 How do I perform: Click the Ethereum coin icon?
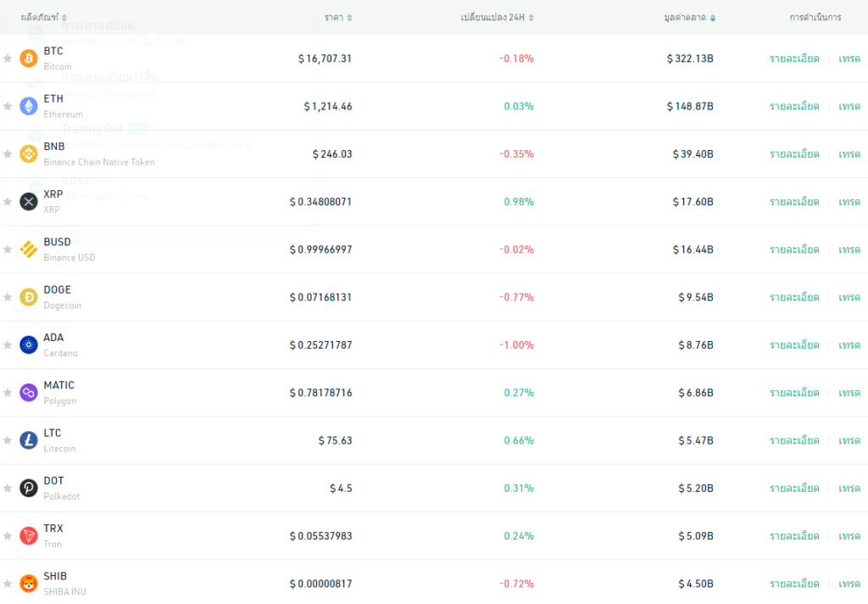(29, 106)
